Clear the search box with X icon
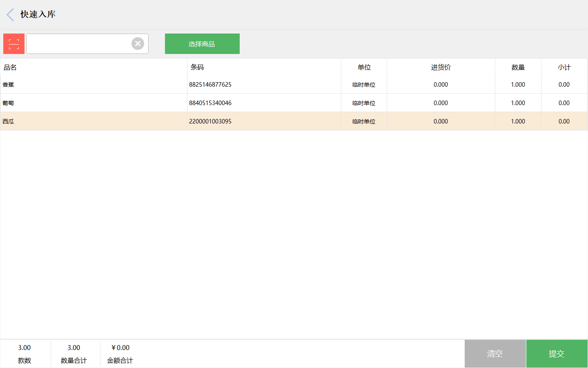Viewport: 588px width, 368px height. tap(138, 43)
